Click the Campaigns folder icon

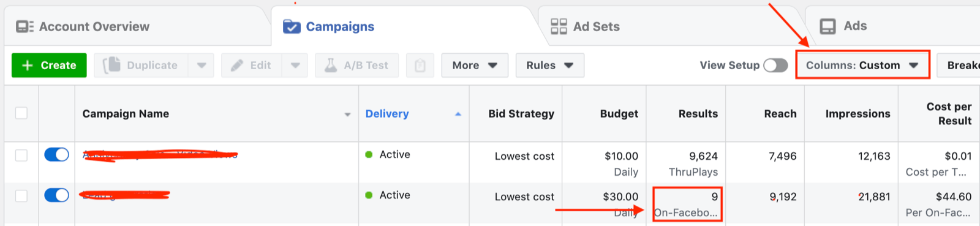(x=292, y=26)
